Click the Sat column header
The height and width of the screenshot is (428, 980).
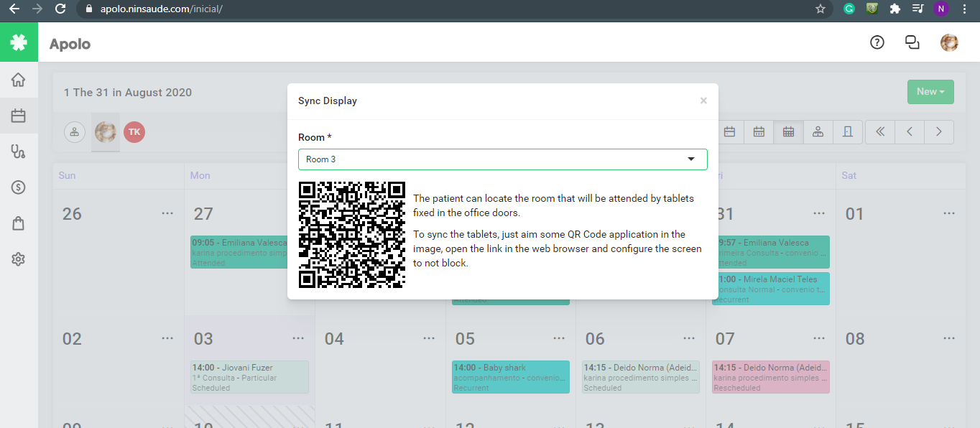tap(849, 175)
